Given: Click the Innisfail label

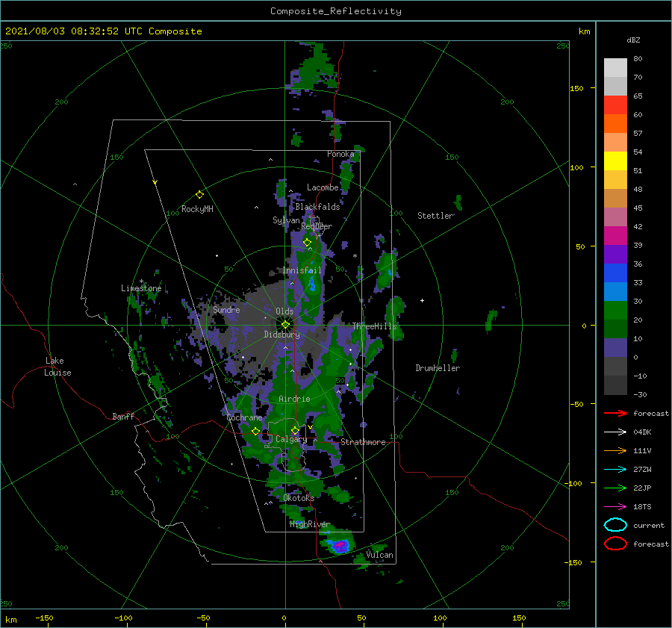Looking at the screenshot, I should [302, 270].
